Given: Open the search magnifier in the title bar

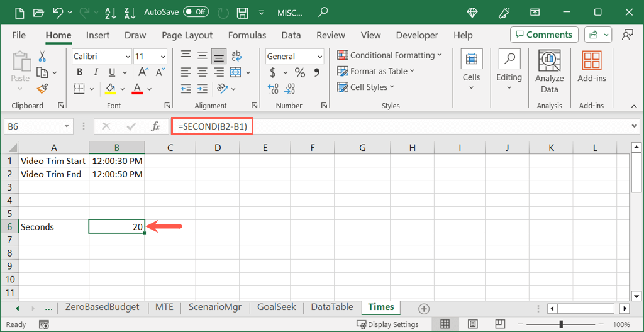Looking at the screenshot, I should tap(323, 11).
